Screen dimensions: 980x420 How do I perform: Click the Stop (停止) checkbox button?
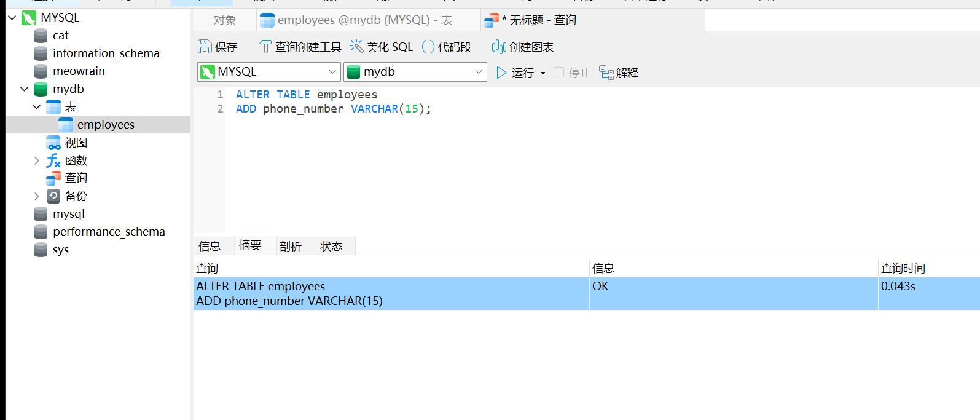point(559,73)
